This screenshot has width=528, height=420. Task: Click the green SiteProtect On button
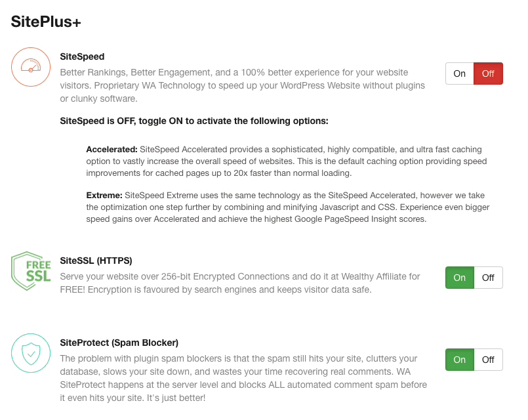(x=459, y=360)
